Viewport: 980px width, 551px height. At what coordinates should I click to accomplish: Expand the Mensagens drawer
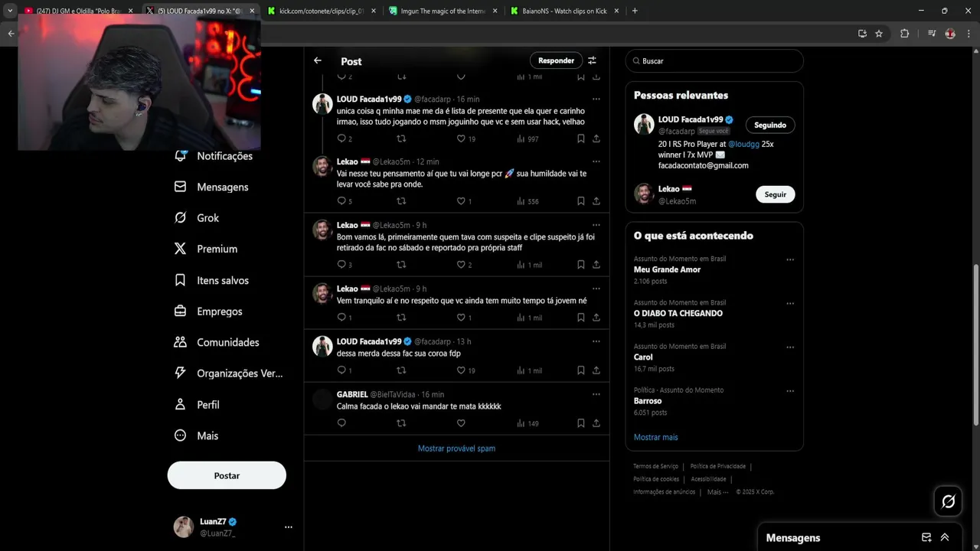pyautogui.click(x=945, y=537)
